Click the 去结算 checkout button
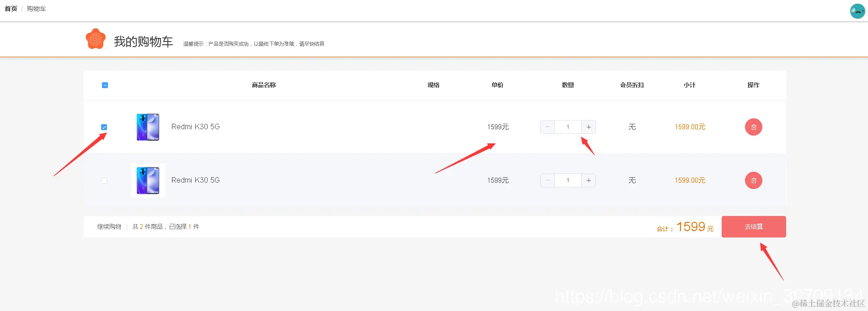 754,227
